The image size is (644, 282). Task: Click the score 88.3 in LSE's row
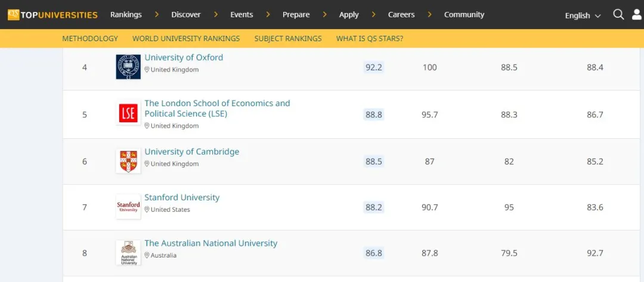[x=509, y=115]
